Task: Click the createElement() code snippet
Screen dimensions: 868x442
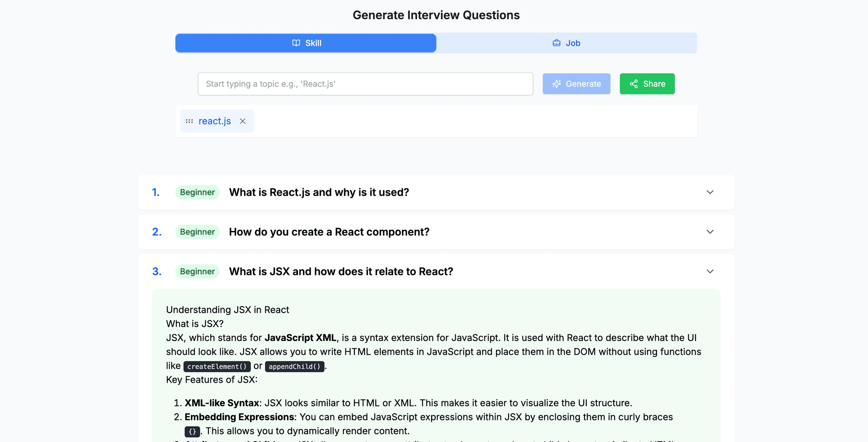Action: pyautogui.click(x=217, y=366)
